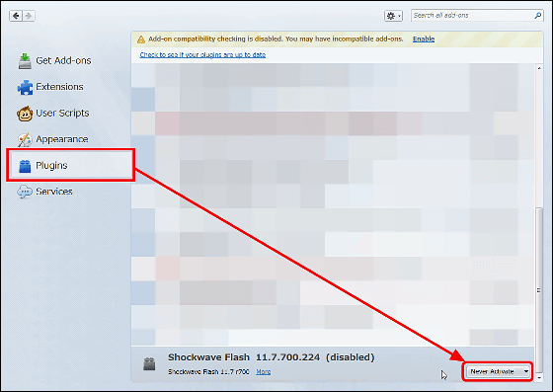The image size is (553, 392).
Task: Click the Get Add-ons download icon
Action: 25,61
